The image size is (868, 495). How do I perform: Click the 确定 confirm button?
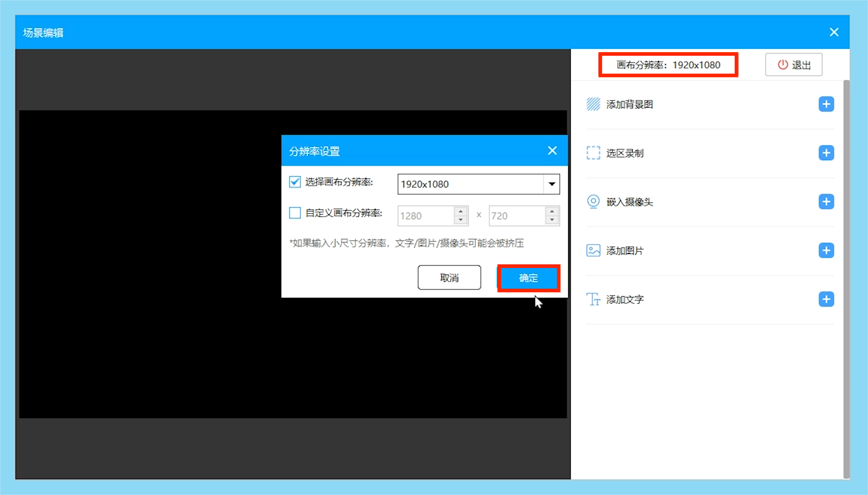pyautogui.click(x=528, y=278)
